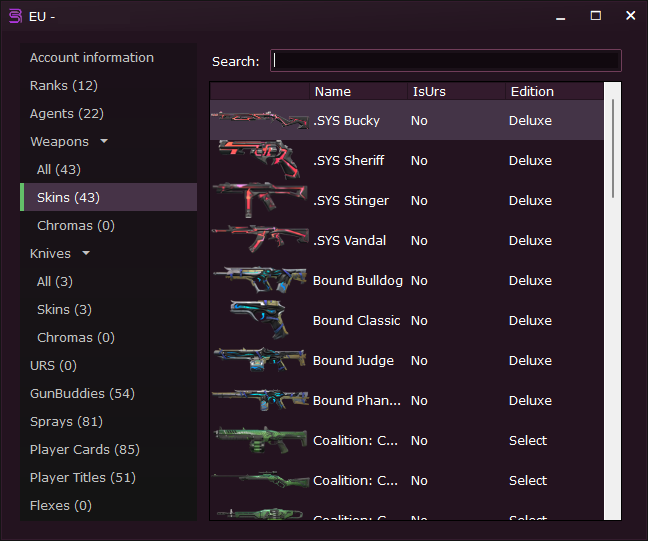Click 'No' IsUrs value in .SYS Vandal row
Screen dimensions: 648x541
coord(419,241)
